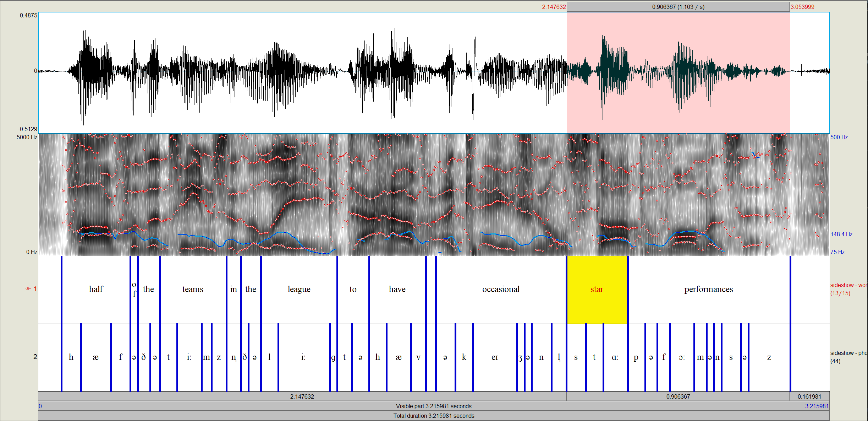868x421 pixels.
Task: Select the 'æ' phoneme under 'half'
Action: point(96,357)
